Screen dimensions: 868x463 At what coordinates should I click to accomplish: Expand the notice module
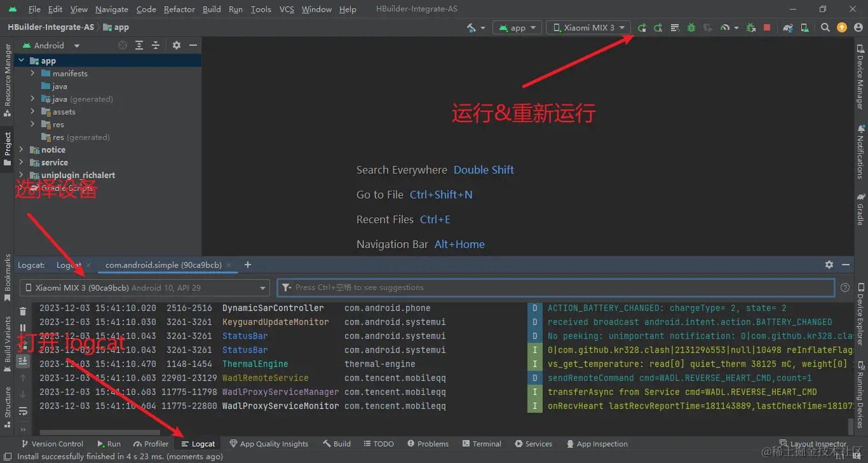point(22,150)
